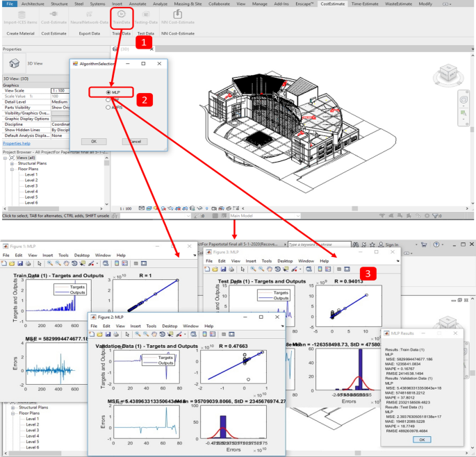Collapse Floor Plans in lower Project Browser
The width and height of the screenshot is (476, 457).
click(13, 413)
